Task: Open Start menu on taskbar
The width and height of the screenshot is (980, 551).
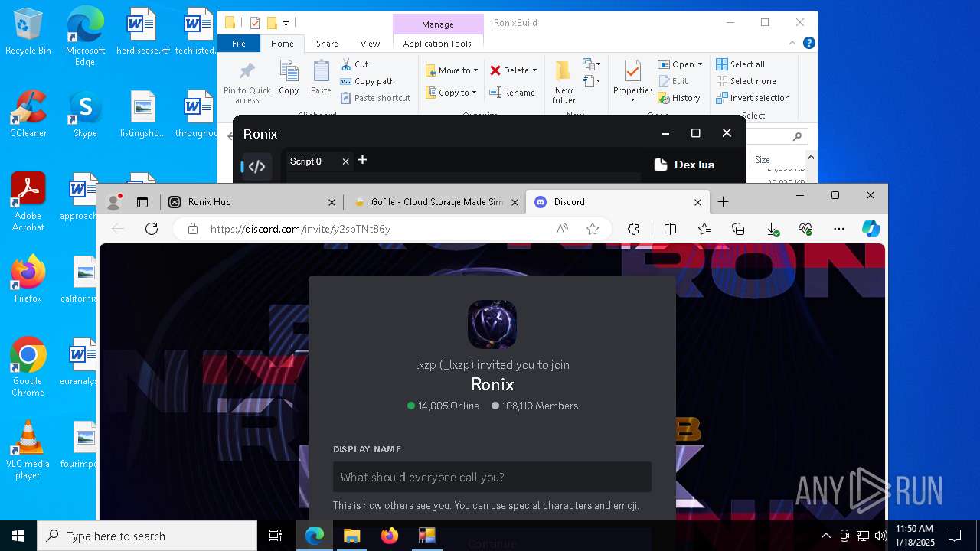Action: click(x=18, y=536)
